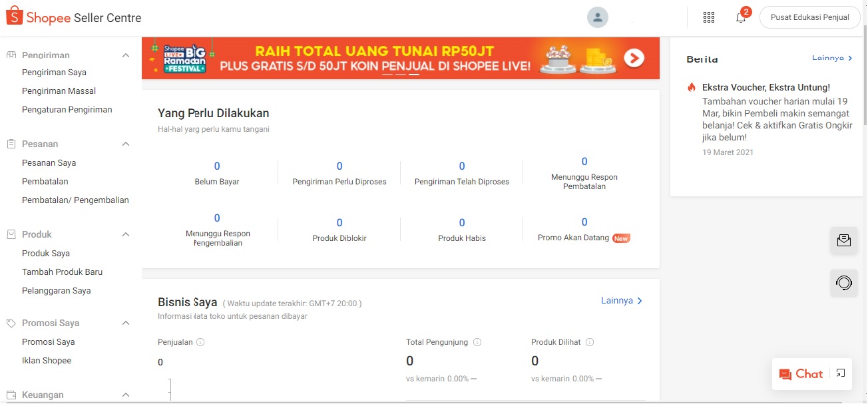The width and height of the screenshot is (868, 414).
Task: Open Iklan Shopee
Action: click(47, 360)
